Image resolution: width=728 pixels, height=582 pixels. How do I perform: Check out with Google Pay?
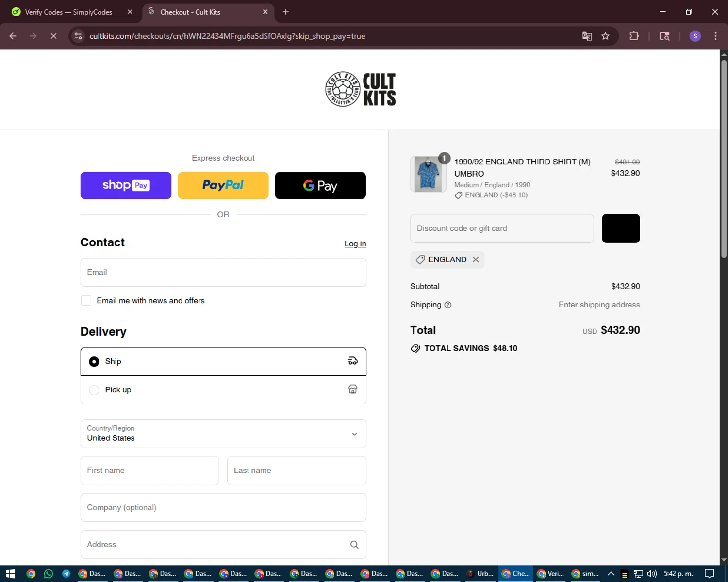(320, 185)
